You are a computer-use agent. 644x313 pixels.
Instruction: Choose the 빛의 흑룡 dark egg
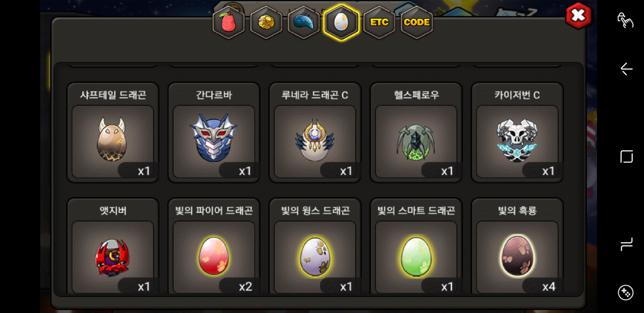coord(517,246)
